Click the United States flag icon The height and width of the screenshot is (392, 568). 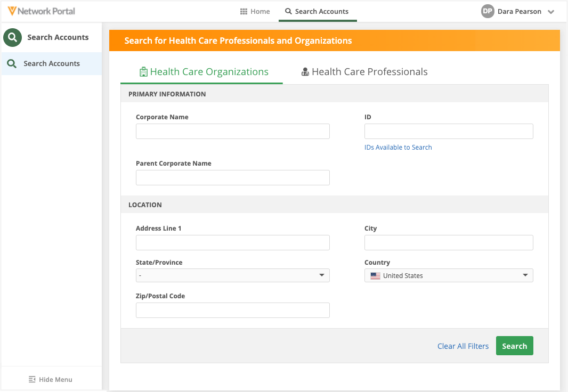click(x=375, y=276)
